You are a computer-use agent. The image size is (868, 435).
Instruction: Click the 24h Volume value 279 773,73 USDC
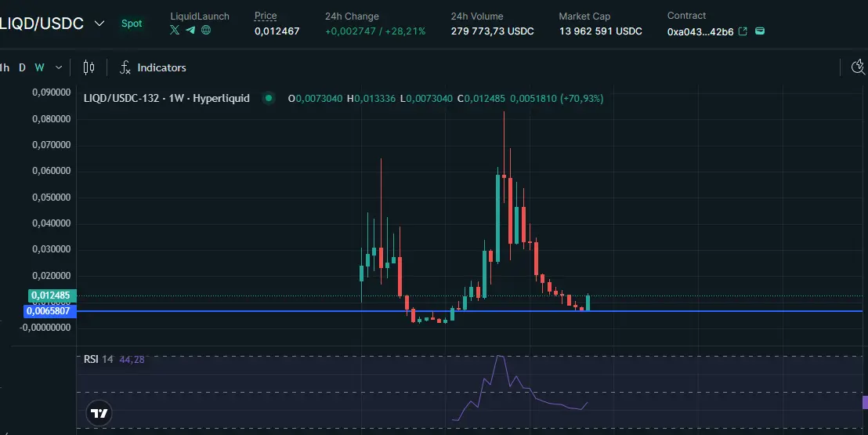pyautogui.click(x=492, y=31)
